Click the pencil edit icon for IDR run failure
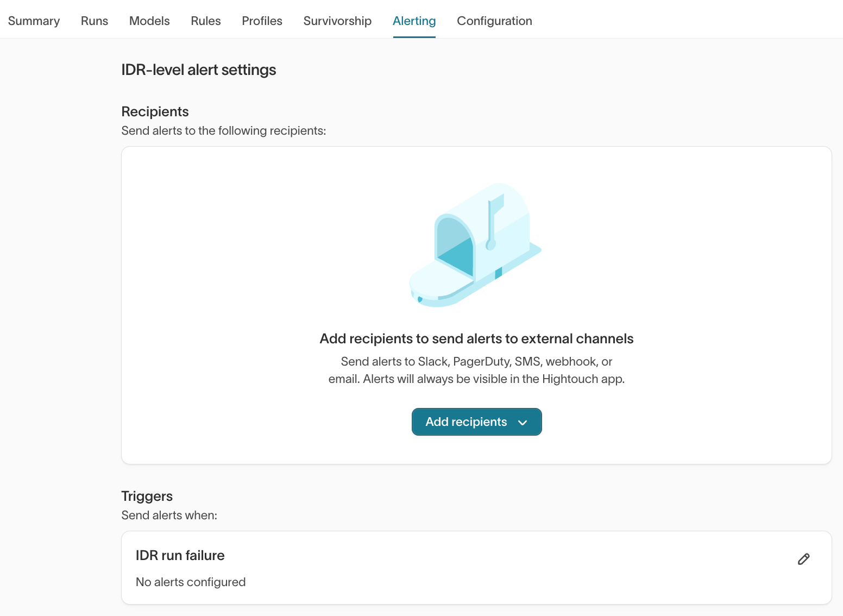843x616 pixels. [x=803, y=559]
